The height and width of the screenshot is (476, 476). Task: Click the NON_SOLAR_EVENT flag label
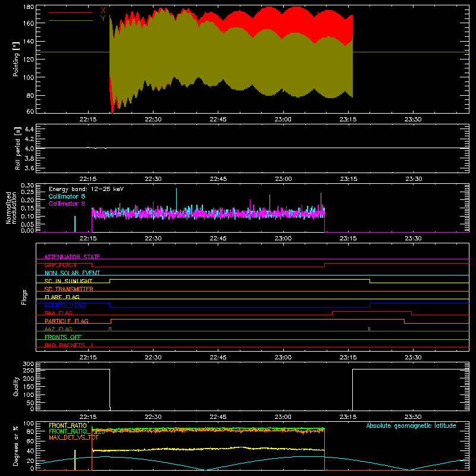coord(72,273)
